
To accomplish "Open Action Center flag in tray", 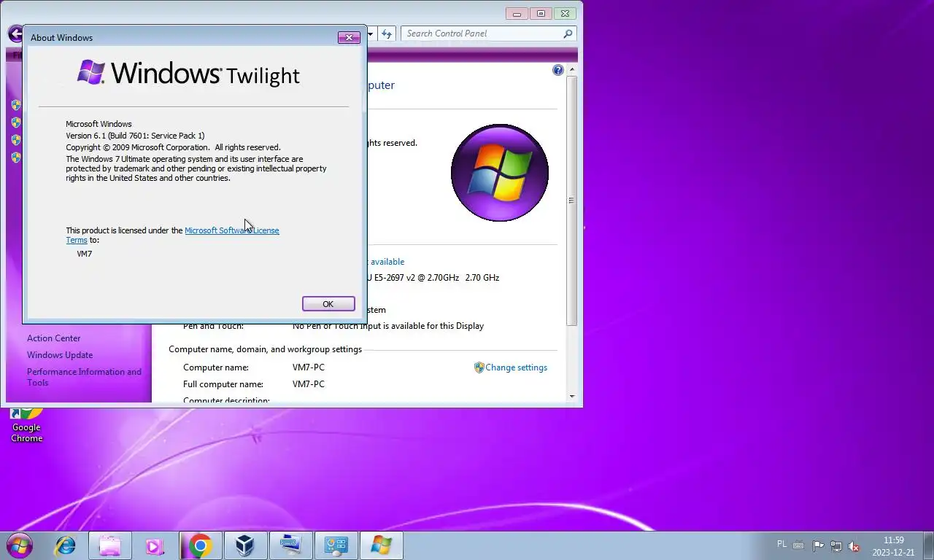I will [x=818, y=545].
